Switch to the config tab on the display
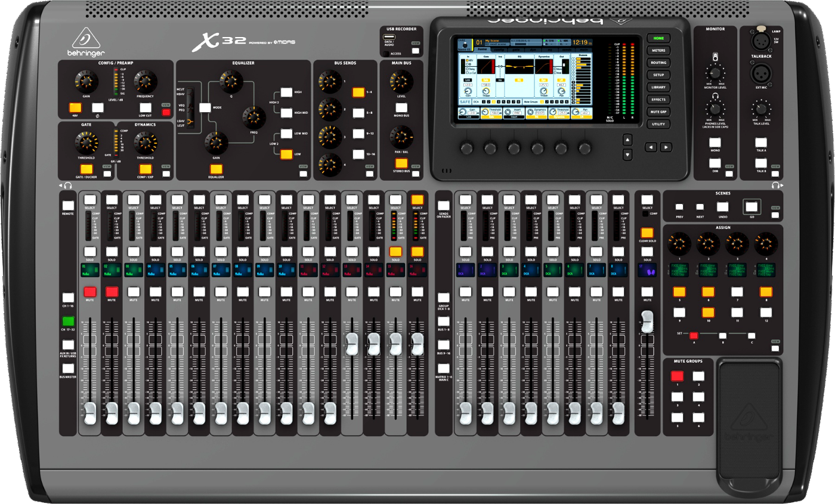This screenshot has width=835, height=504. point(500,50)
